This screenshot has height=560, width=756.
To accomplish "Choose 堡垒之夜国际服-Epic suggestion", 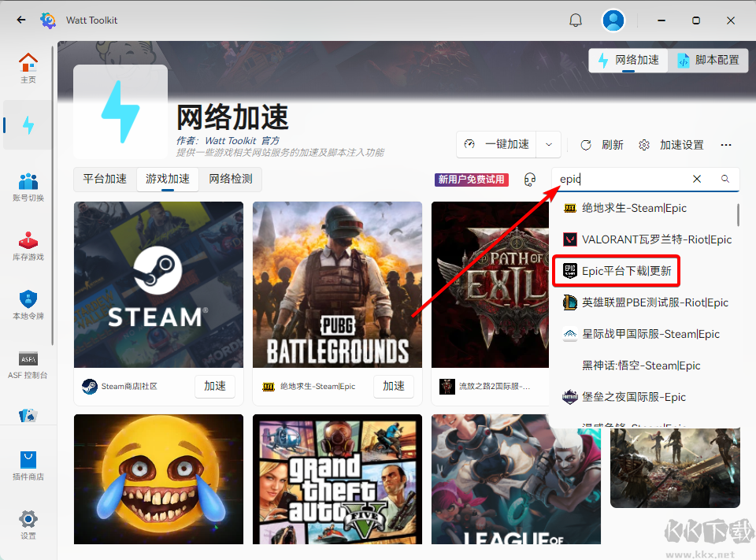I will [x=645, y=397].
